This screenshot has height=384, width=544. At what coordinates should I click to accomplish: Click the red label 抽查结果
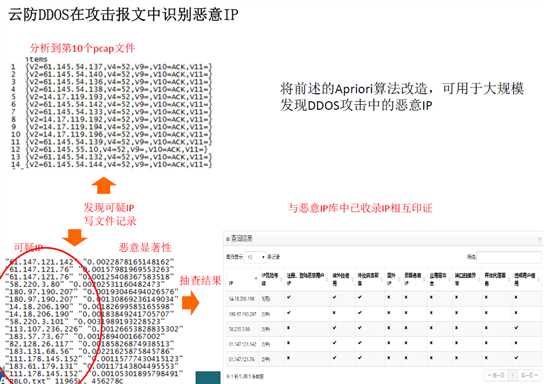(x=201, y=280)
